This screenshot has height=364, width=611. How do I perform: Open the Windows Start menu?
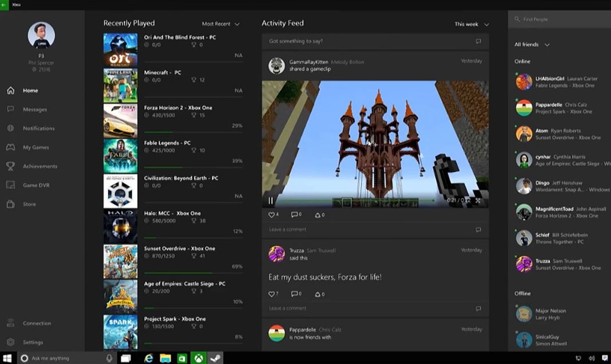pos(8,358)
